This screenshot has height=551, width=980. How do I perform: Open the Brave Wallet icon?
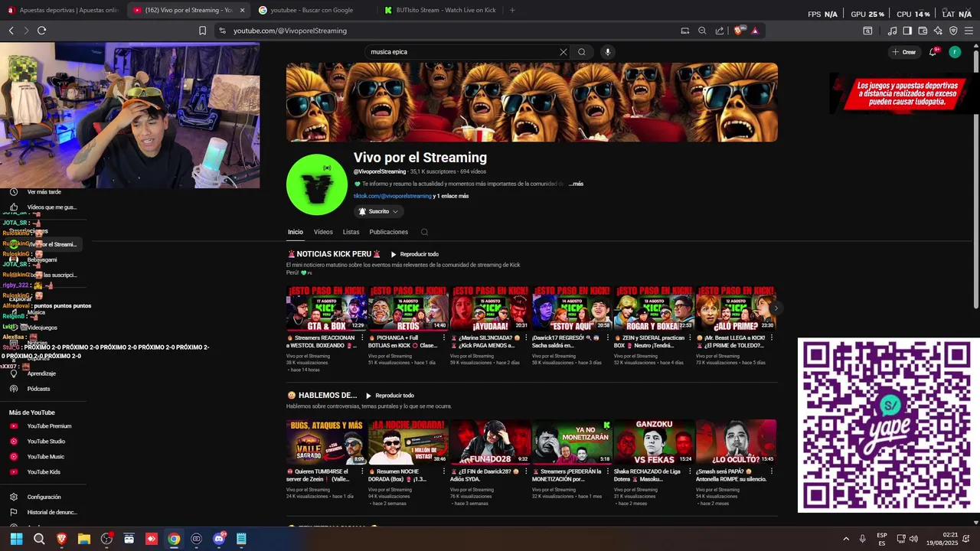point(923,31)
